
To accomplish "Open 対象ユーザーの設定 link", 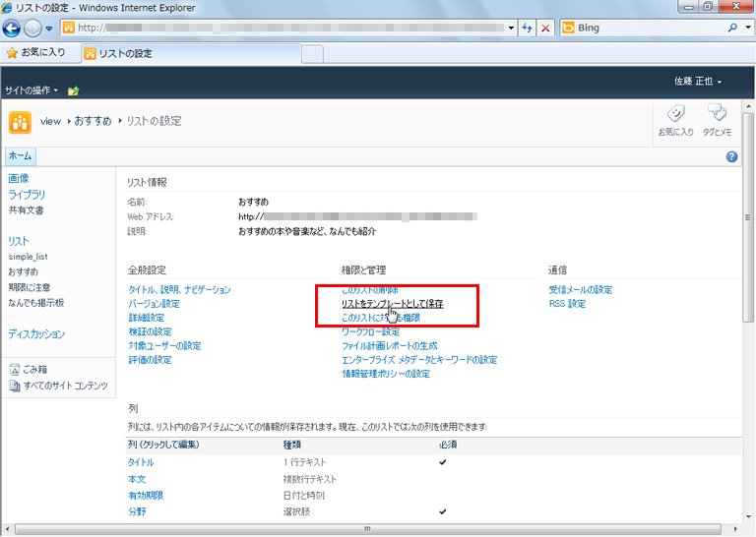I will [165, 346].
